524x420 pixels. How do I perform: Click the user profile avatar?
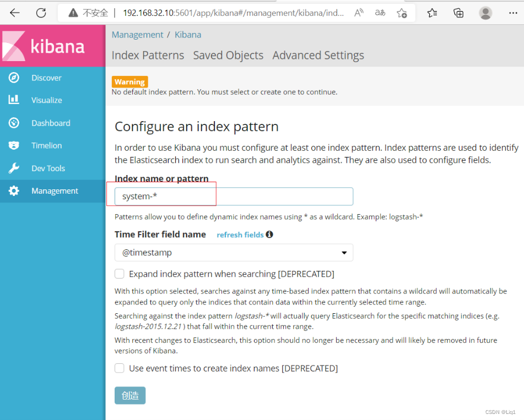(x=485, y=13)
